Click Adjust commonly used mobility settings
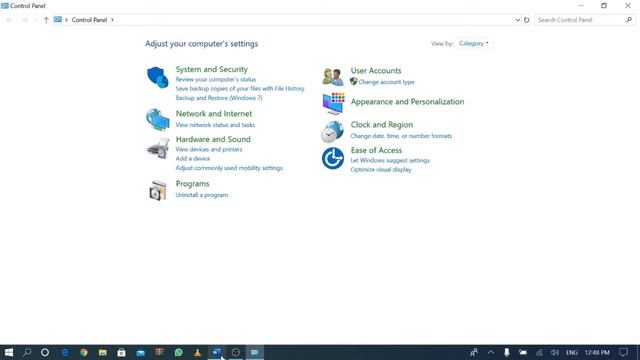Image resolution: width=640 pixels, height=360 pixels. pos(229,168)
